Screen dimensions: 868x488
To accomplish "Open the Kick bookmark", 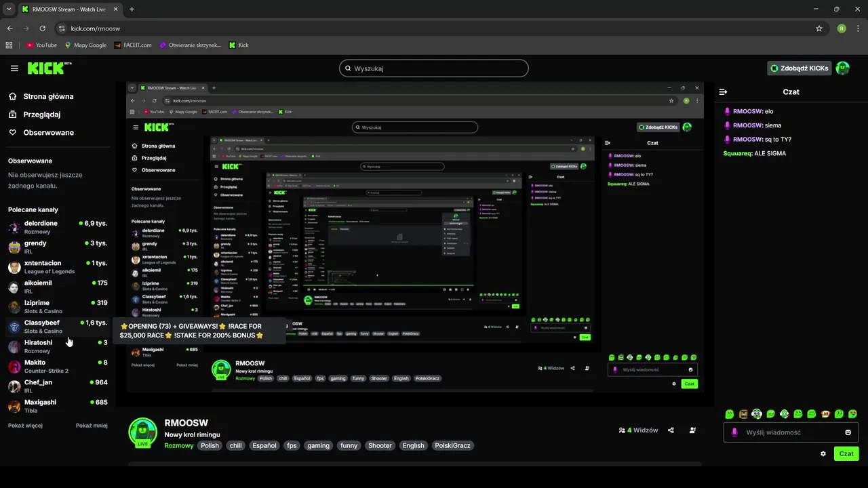I will pyautogui.click(x=239, y=45).
